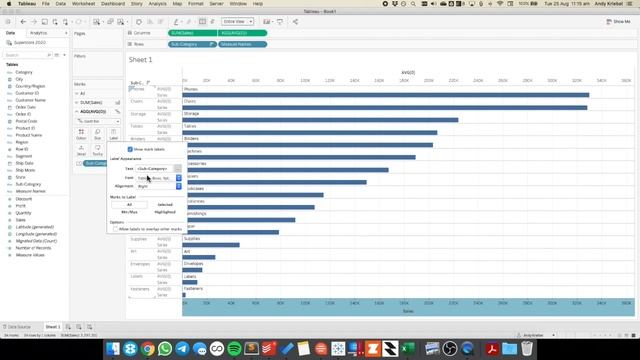Choose Min/Max under Marks to Label
Screen dimensions: 640x360
[x=129, y=212]
